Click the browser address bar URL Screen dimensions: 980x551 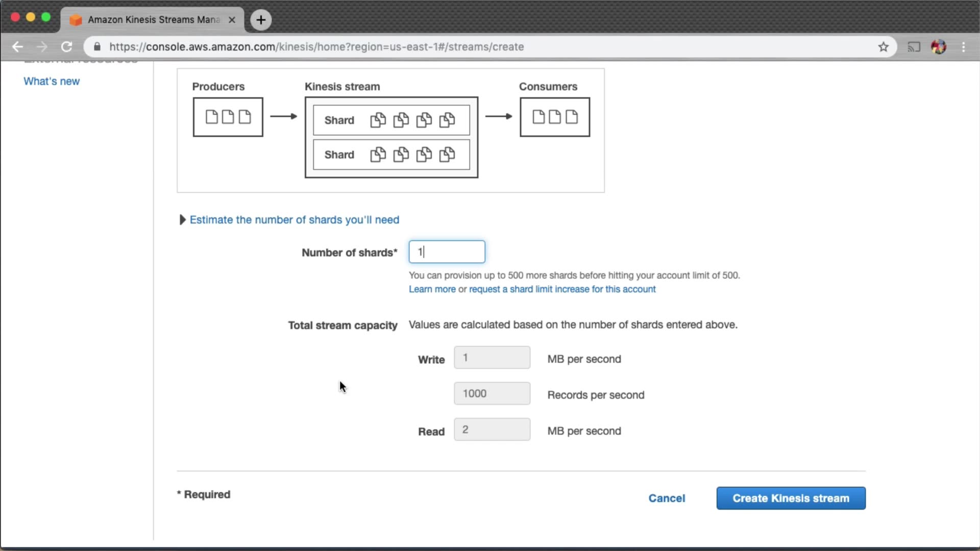(x=316, y=47)
